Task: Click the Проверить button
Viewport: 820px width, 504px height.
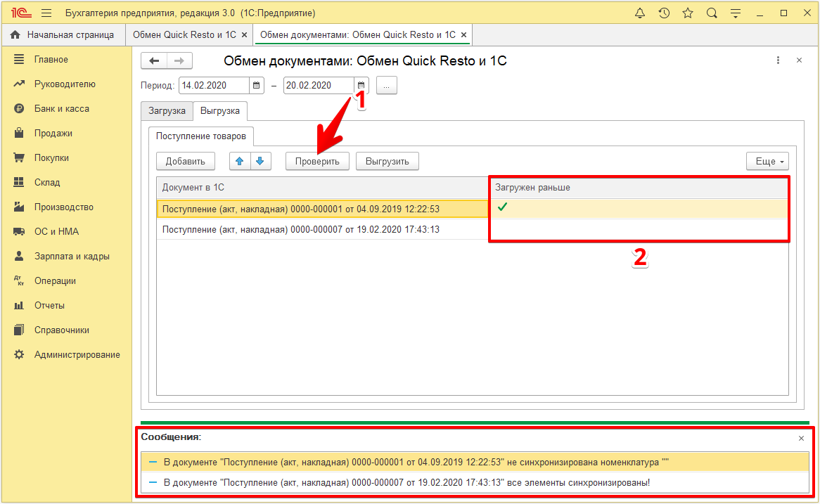Action: coord(317,161)
